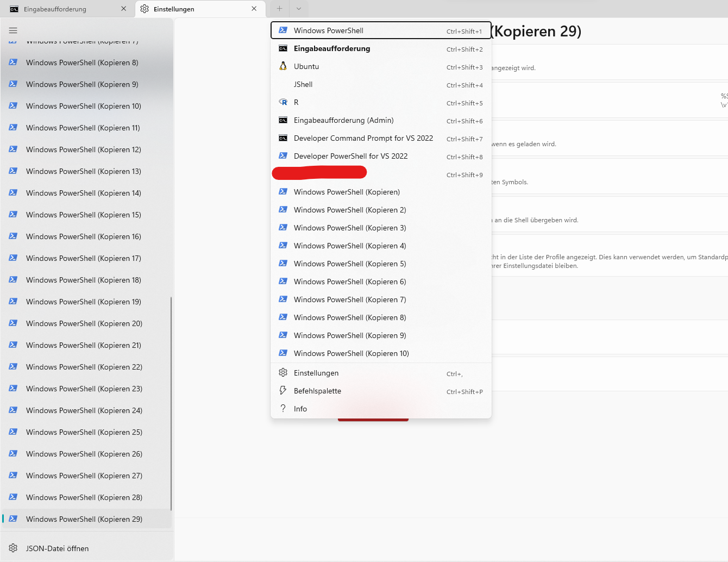The width and height of the screenshot is (728, 562).
Task: Close the Einstellungen tab
Action: pos(254,9)
